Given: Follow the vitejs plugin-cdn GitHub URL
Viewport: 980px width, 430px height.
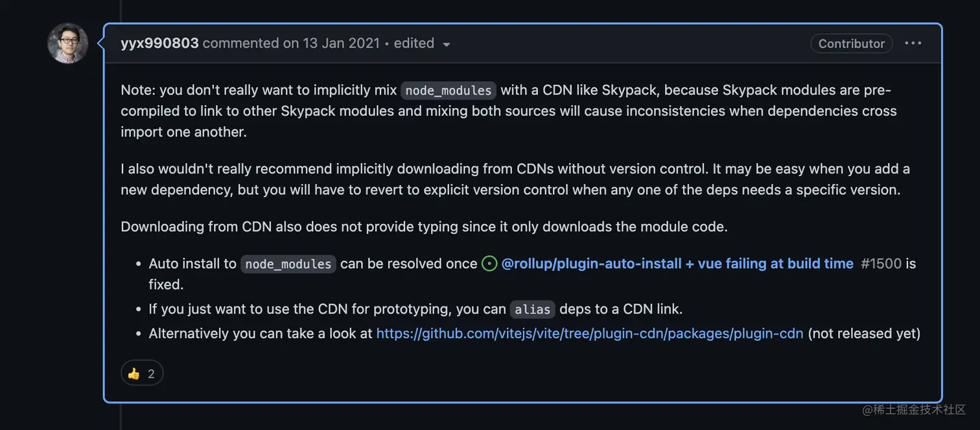Looking at the screenshot, I should pos(589,333).
